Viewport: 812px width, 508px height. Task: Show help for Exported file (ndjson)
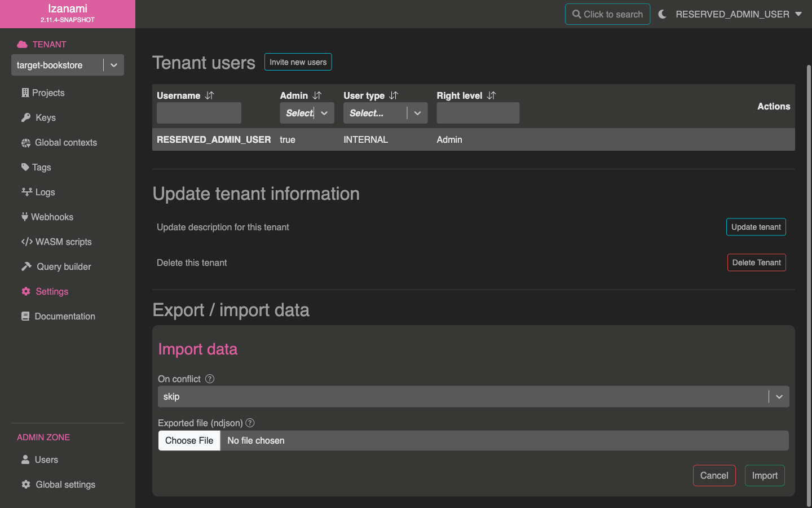250,423
